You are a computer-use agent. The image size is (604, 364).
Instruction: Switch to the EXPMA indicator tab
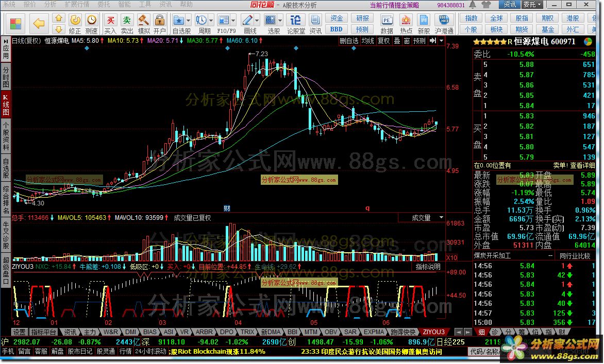pos(374,332)
